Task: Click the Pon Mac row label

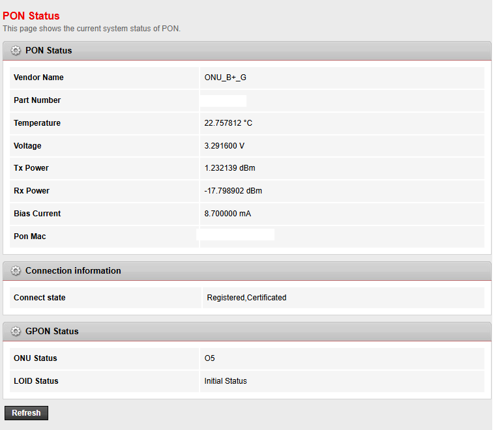Action: pos(30,236)
